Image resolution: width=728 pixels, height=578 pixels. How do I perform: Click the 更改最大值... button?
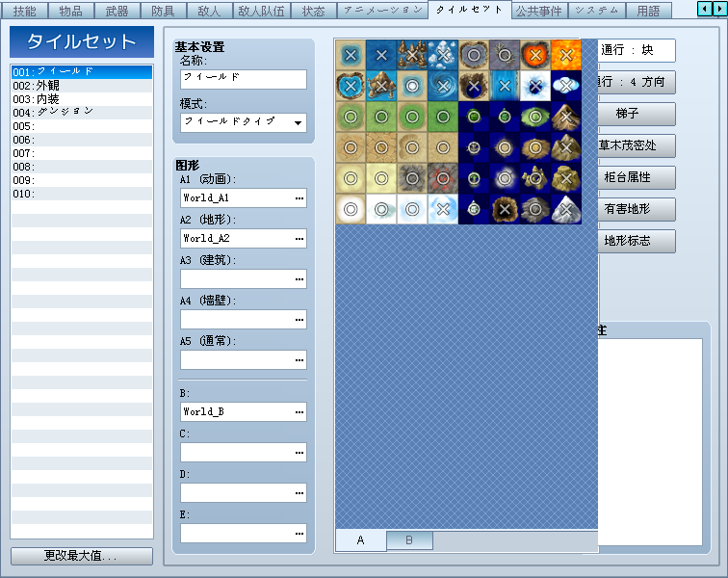click(82, 556)
